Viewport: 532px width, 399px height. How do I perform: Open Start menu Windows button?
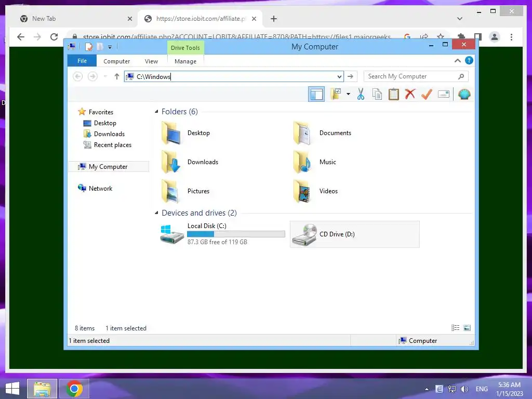coord(12,389)
